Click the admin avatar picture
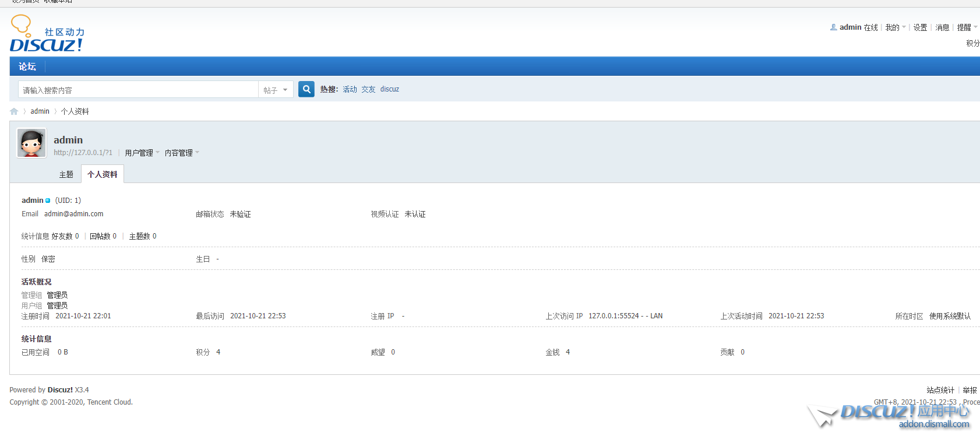 coord(31,143)
